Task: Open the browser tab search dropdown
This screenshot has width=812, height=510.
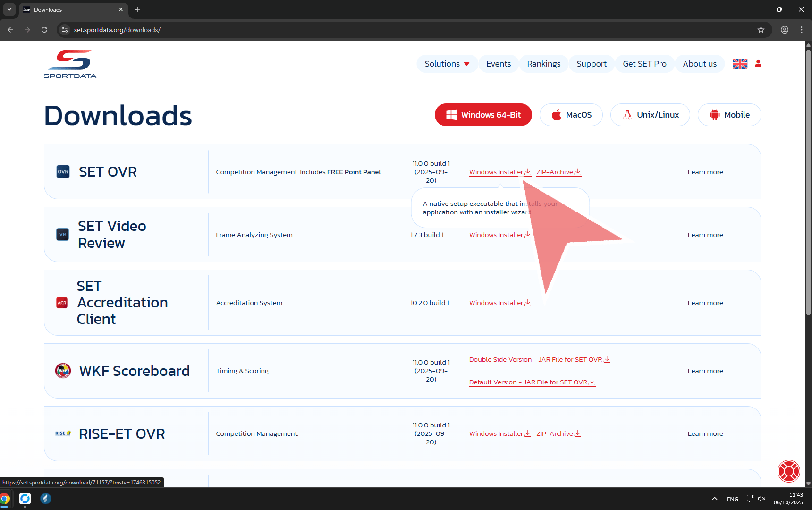Action: tap(9, 9)
